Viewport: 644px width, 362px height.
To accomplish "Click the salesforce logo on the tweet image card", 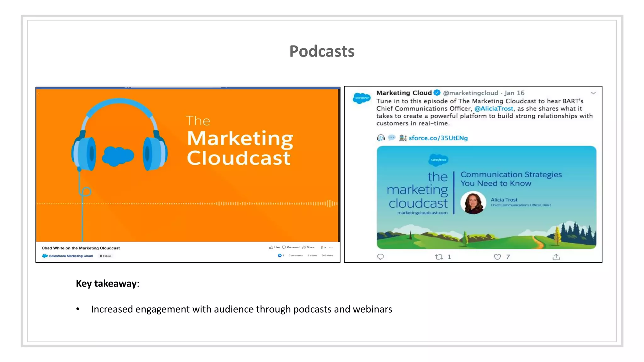I will [x=438, y=160].
